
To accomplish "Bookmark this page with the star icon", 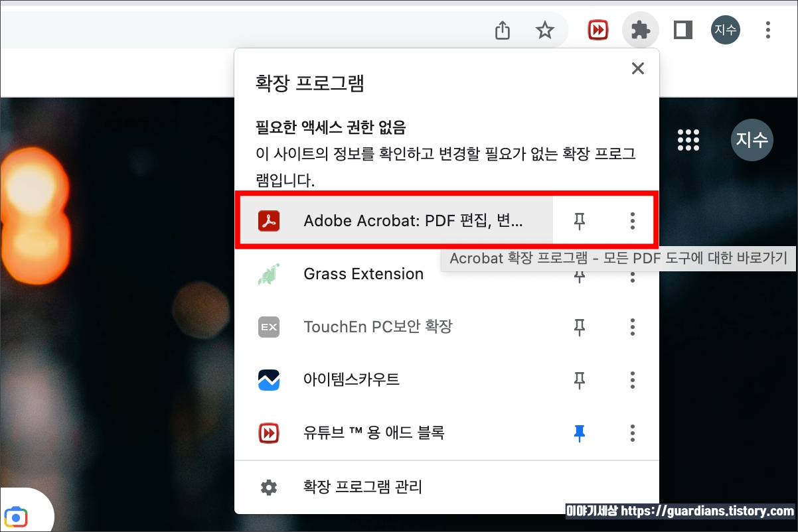I will 545,30.
